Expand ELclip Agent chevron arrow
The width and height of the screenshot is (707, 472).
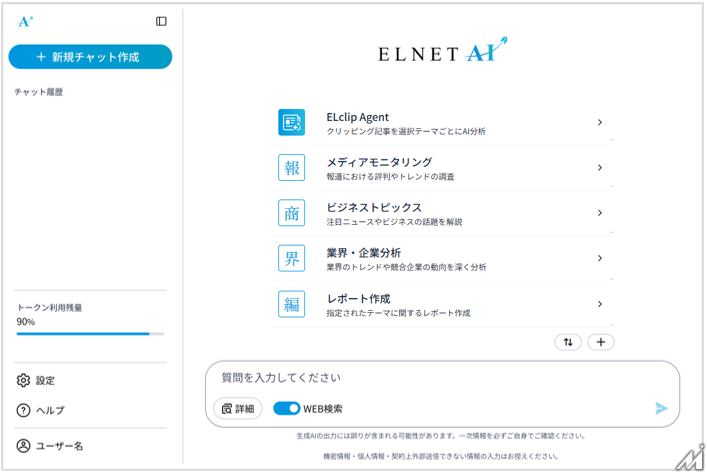tap(600, 122)
